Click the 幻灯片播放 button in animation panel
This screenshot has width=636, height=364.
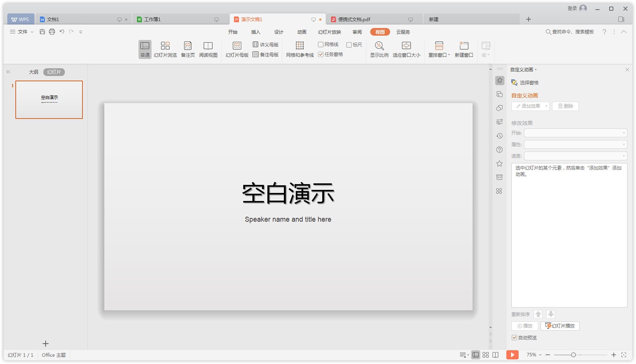[559, 326]
